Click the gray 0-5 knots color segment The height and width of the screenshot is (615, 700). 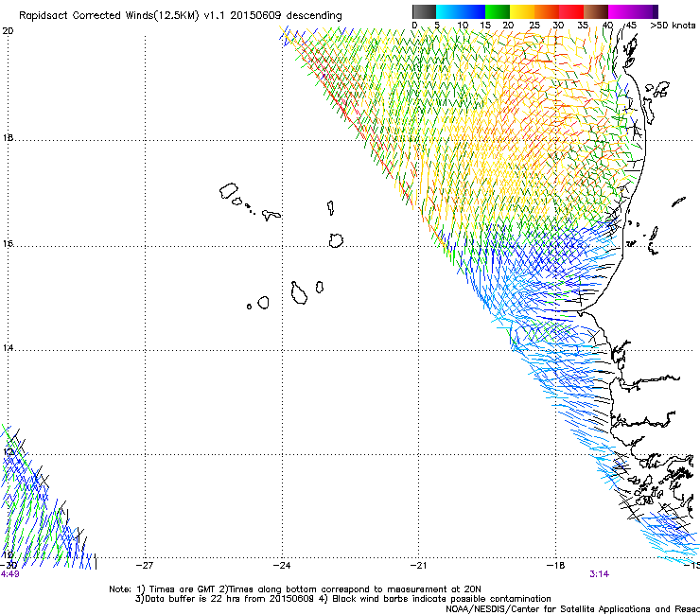point(424,11)
